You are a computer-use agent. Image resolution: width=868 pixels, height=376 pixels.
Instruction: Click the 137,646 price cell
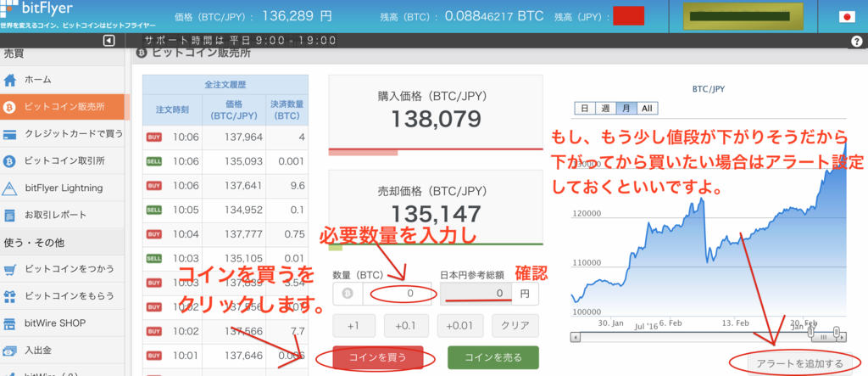pos(234,356)
